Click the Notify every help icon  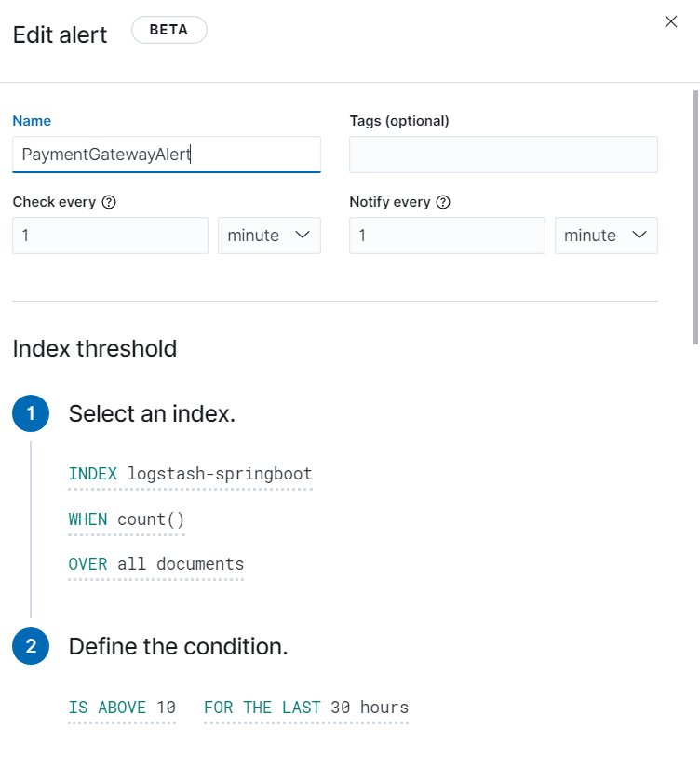[443, 202]
